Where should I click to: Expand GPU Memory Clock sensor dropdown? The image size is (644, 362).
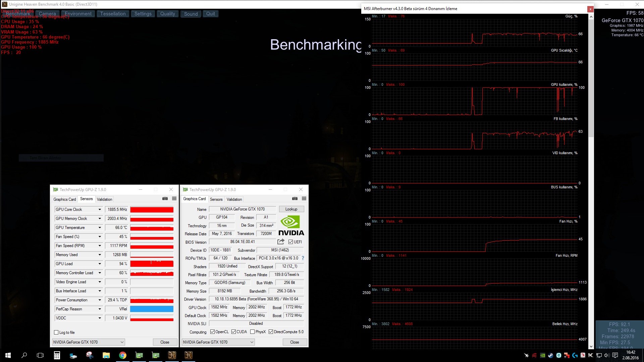pyautogui.click(x=100, y=219)
